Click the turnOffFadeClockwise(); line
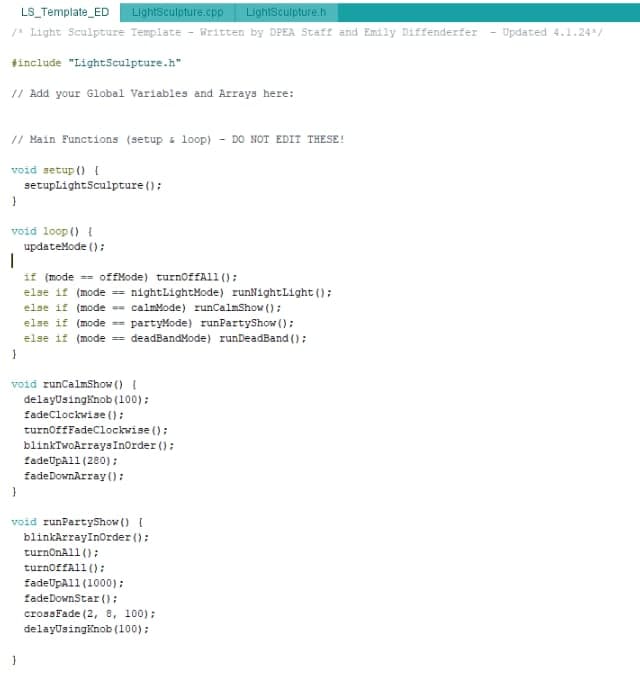Screen dimensions: 640x680 click(x=95, y=430)
